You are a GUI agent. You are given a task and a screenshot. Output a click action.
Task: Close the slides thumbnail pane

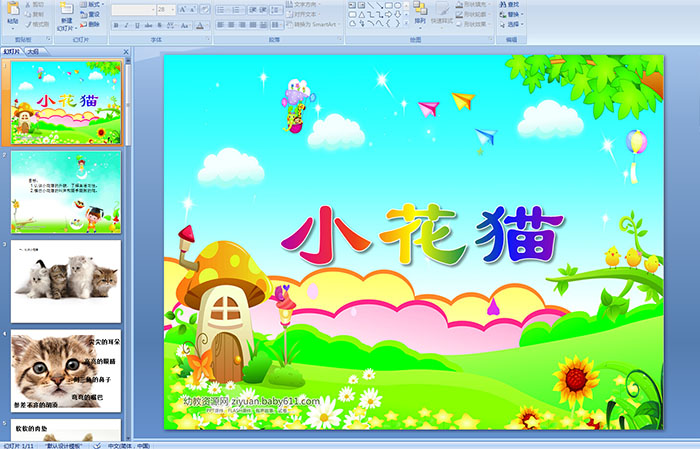tap(126, 52)
